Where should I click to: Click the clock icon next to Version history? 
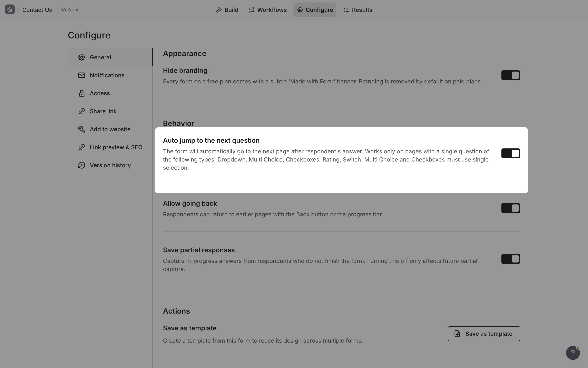pos(82,165)
